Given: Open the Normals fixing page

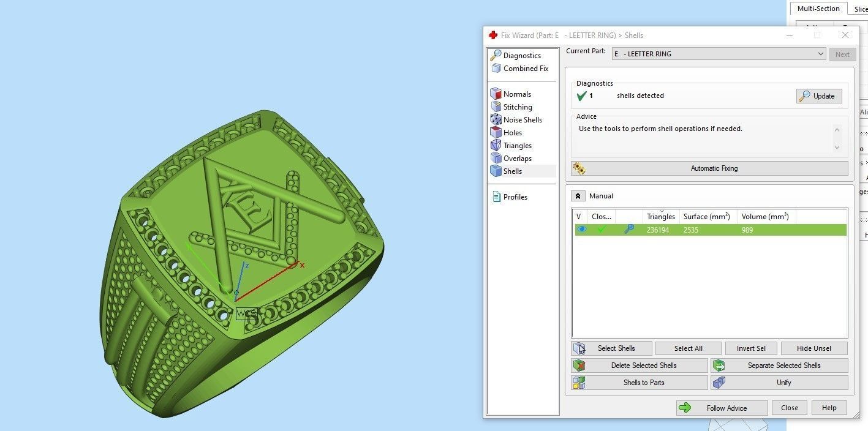Looking at the screenshot, I should (511, 94).
